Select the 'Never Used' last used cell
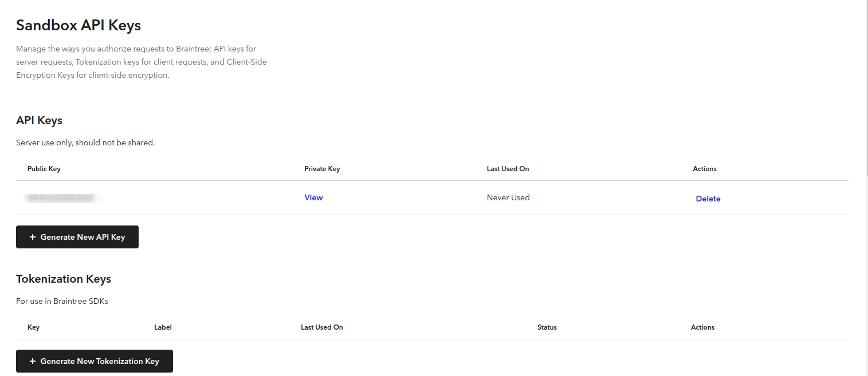868x376 pixels. pos(508,197)
